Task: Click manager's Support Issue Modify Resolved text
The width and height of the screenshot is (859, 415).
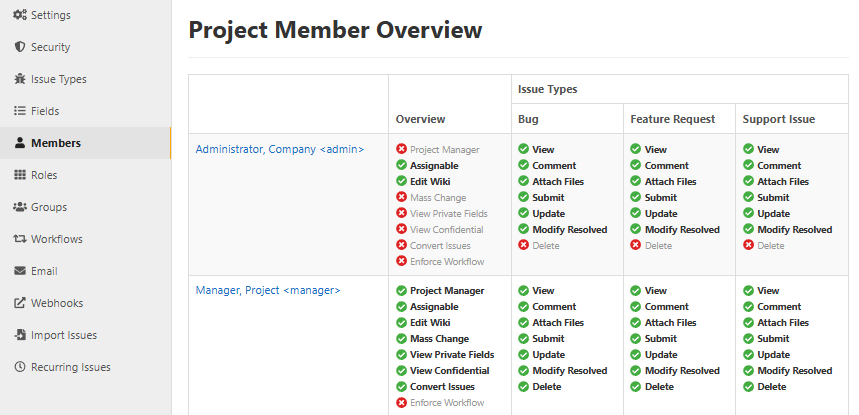Action: [794, 370]
